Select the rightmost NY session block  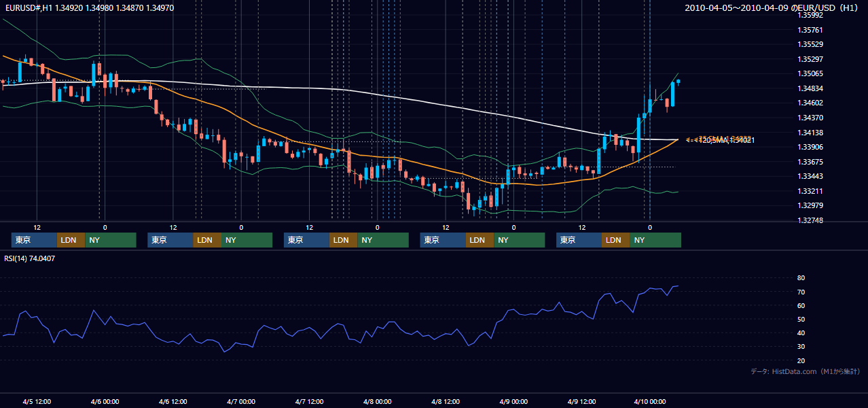655,240
